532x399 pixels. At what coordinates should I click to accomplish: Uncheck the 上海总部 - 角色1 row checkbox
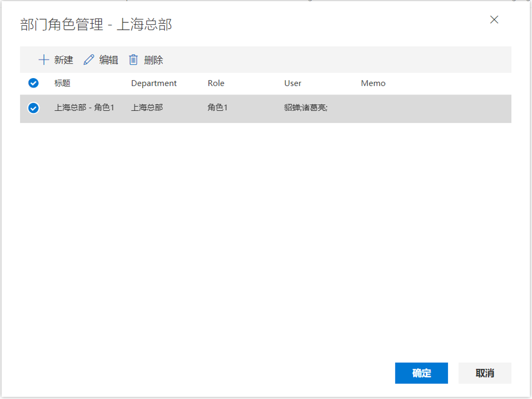pos(34,108)
